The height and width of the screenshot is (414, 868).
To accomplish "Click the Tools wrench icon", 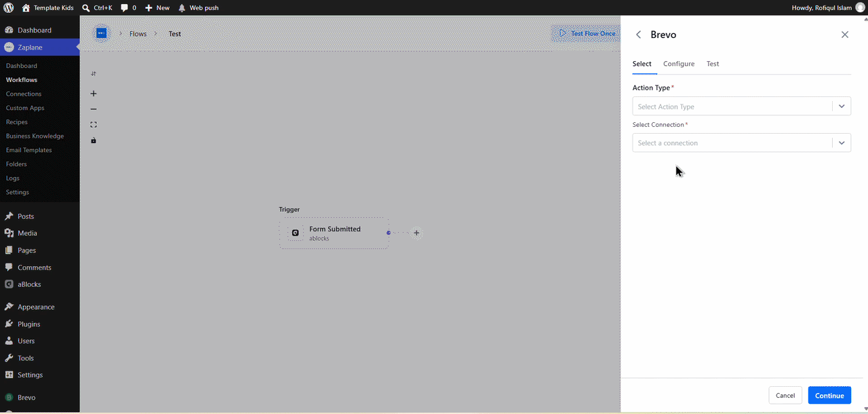I will 9,358.
